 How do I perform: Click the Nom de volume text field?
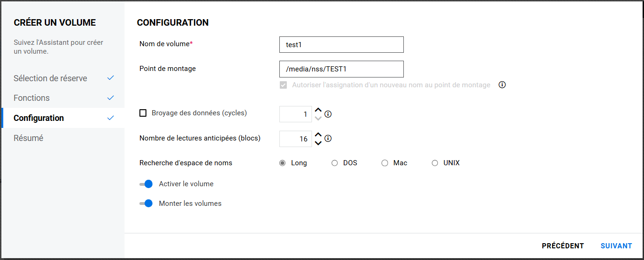[341, 45]
